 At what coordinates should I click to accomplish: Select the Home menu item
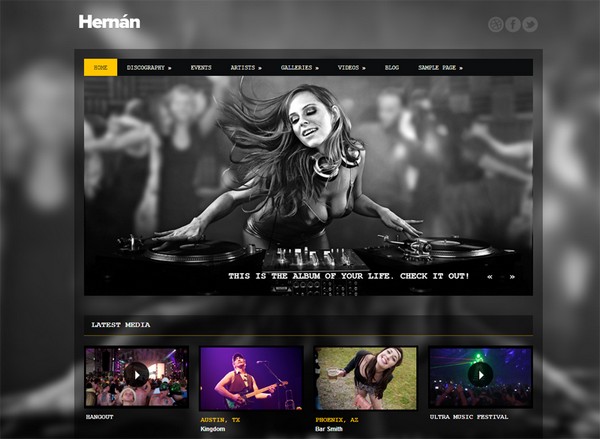click(x=100, y=68)
